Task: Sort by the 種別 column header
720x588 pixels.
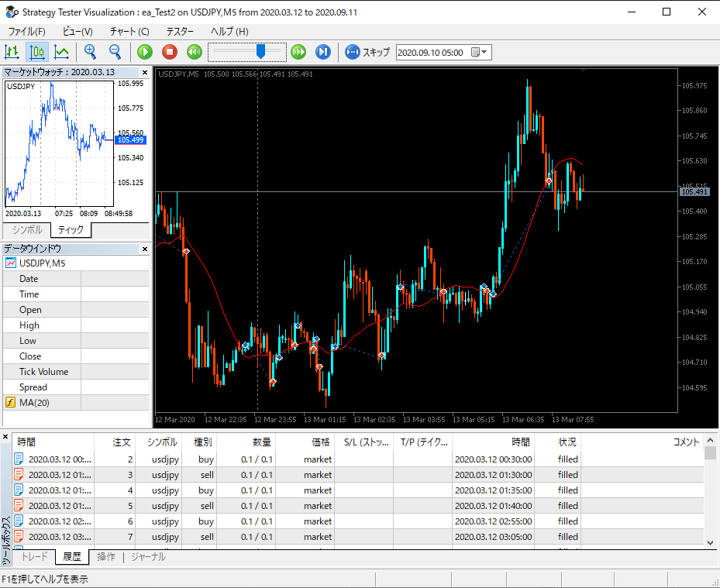Action: point(199,442)
